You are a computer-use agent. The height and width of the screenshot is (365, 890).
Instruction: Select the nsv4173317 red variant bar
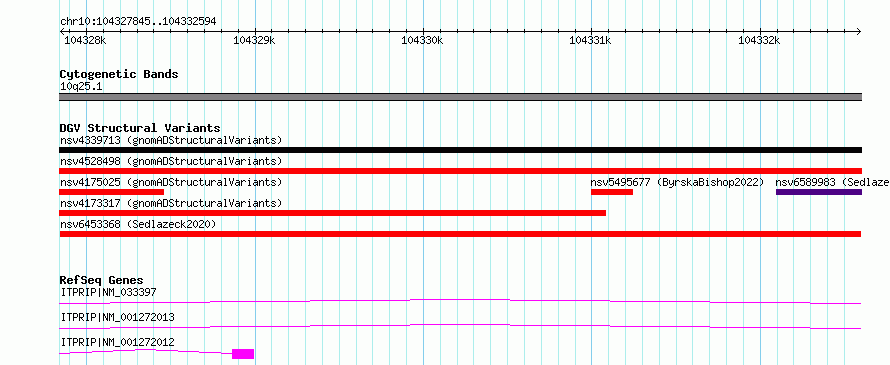click(x=333, y=213)
